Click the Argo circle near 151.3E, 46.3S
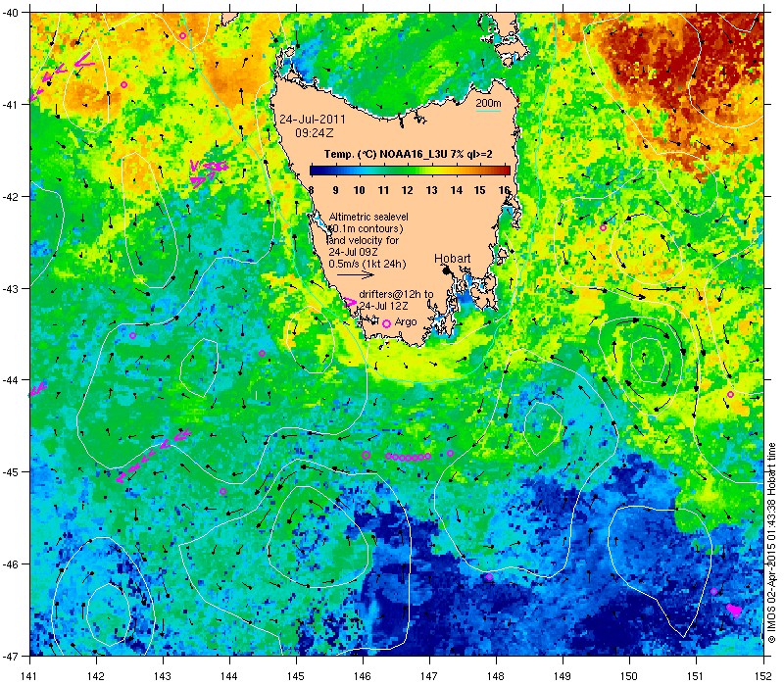 (x=714, y=592)
